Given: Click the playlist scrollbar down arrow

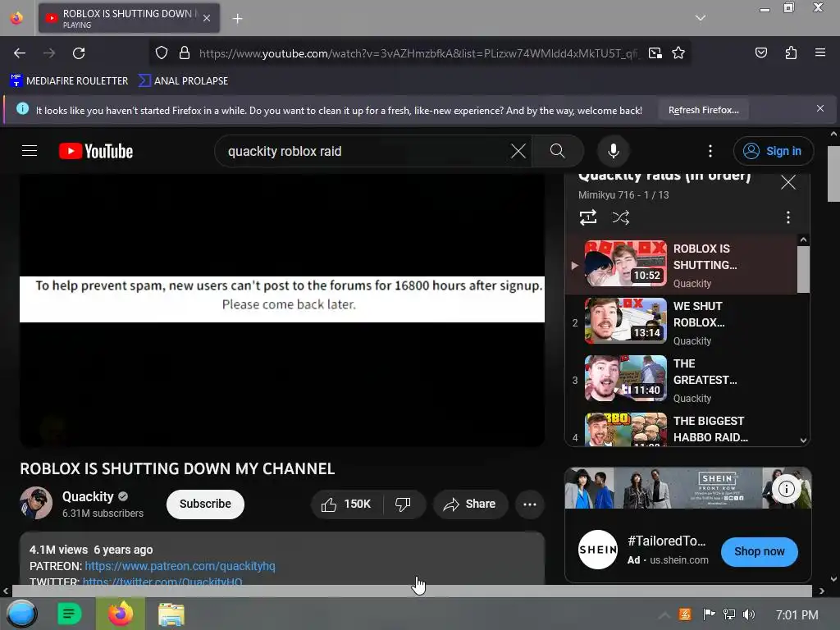Looking at the screenshot, I should coord(803,441).
